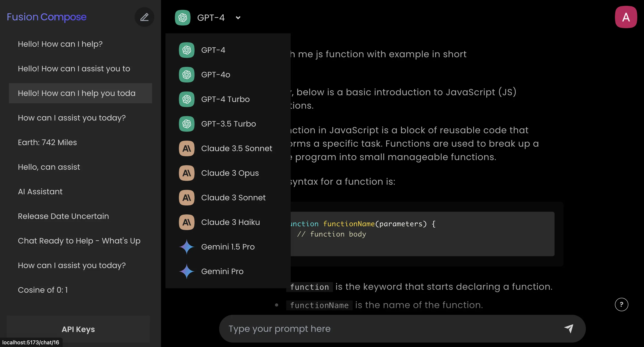Screen dimensions: 644x347
Task: Pick Gemini Pro from the list
Action: coord(222,271)
